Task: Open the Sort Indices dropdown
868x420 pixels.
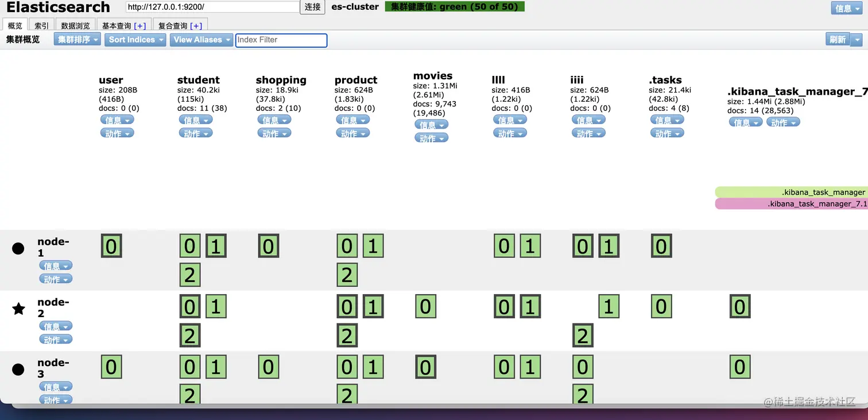Action: (x=135, y=40)
